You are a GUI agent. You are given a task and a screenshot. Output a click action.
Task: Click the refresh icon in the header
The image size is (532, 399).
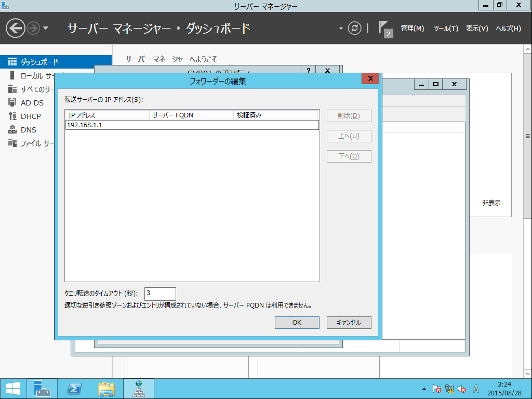tap(354, 28)
